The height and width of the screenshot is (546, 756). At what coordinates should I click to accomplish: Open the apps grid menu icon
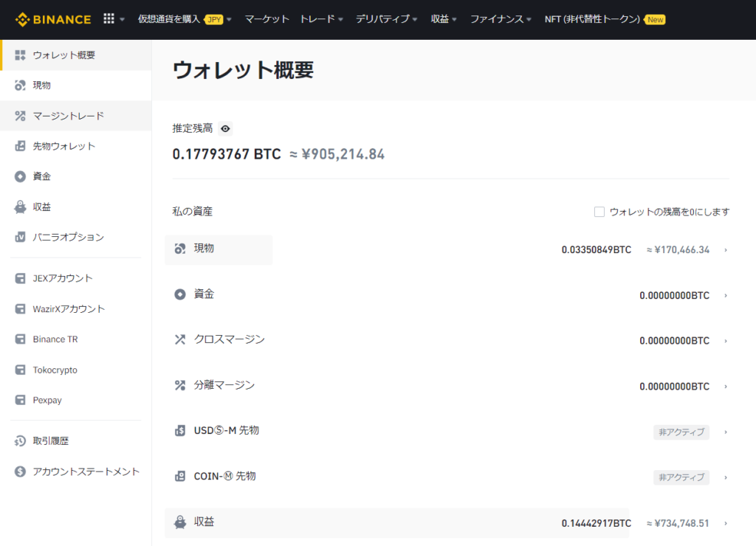pos(109,19)
